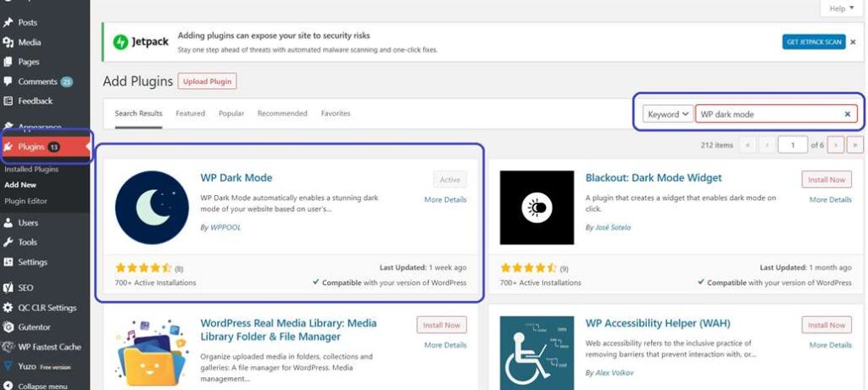
Task: Open the WPPOOL author link
Action: [225, 228]
